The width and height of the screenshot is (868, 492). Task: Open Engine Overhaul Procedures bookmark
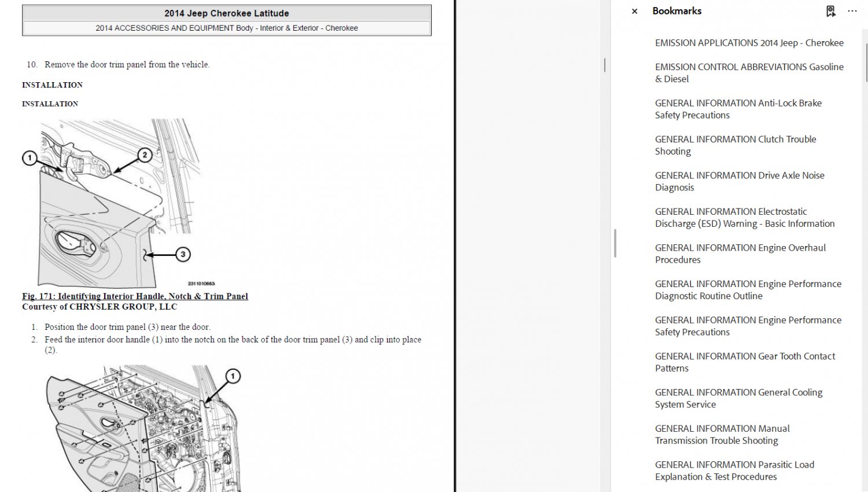tap(740, 254)
